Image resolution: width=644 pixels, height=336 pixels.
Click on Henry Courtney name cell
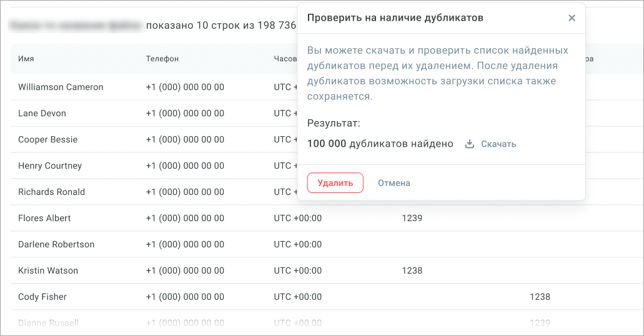(50, 166)
